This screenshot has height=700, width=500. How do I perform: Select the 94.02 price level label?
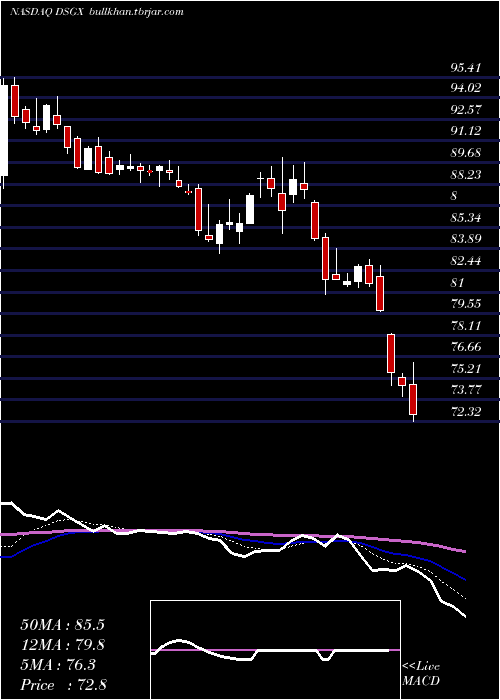click(466, 88)
